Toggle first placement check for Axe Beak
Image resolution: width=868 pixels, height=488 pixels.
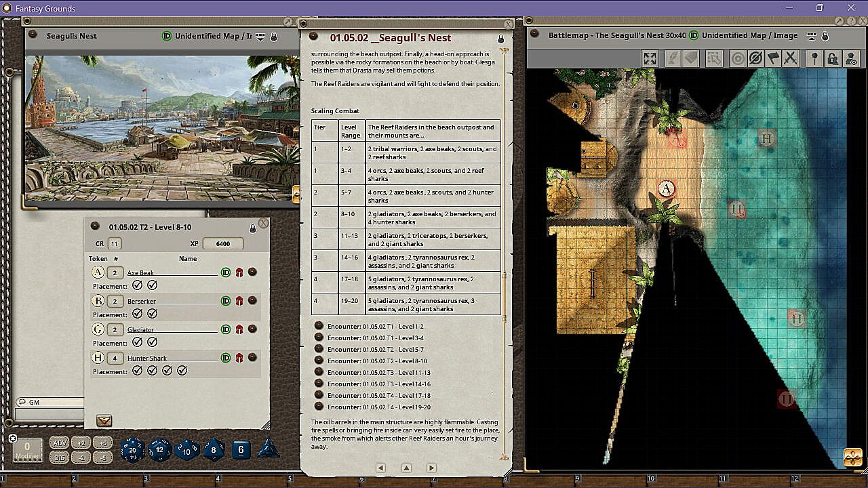click(x=137, y=285)
